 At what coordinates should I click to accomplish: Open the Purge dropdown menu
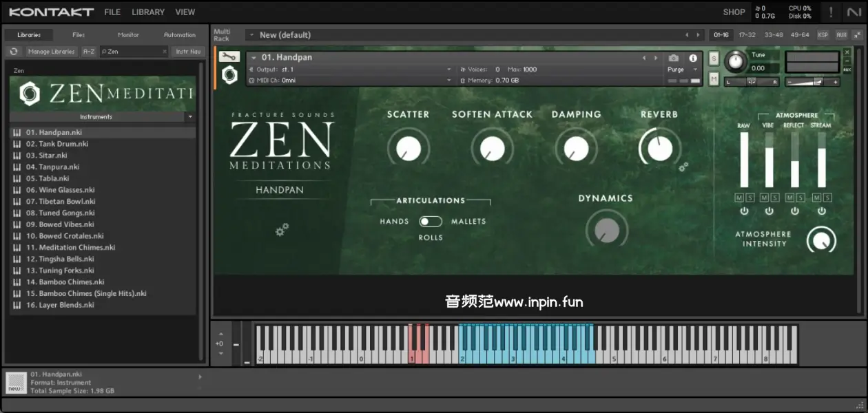pos(682,70)
